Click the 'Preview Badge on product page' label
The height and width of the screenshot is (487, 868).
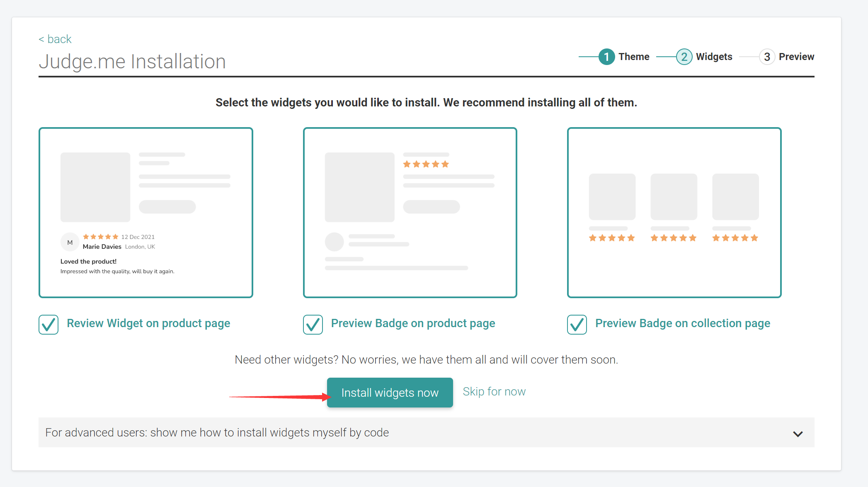413,323
